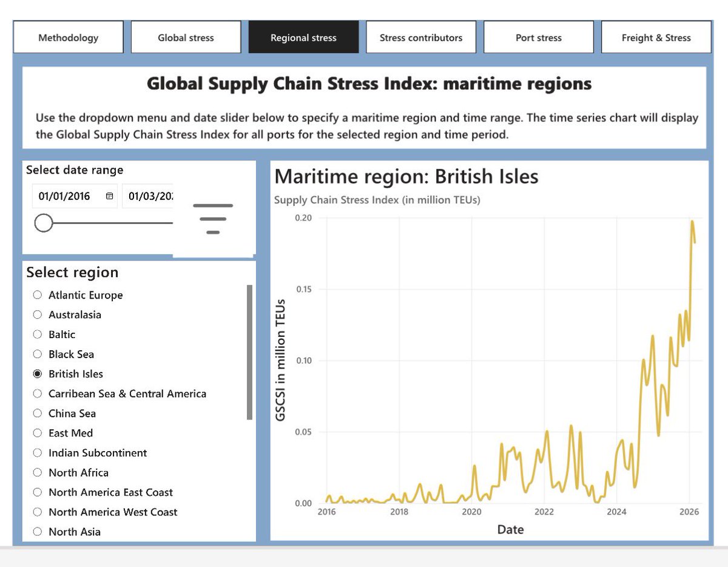Switch to the Global stress tab
The height and width of the screenshot is (567, 728).
[186, 38]
